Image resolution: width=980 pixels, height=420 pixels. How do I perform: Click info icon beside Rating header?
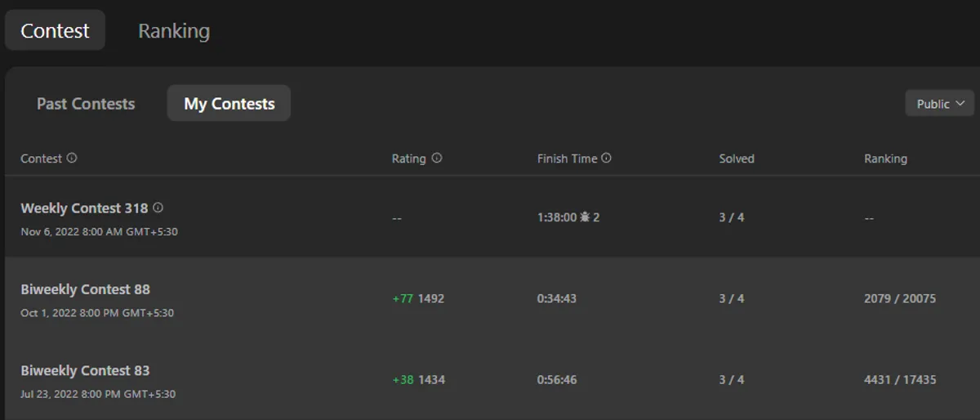point(437,159)
